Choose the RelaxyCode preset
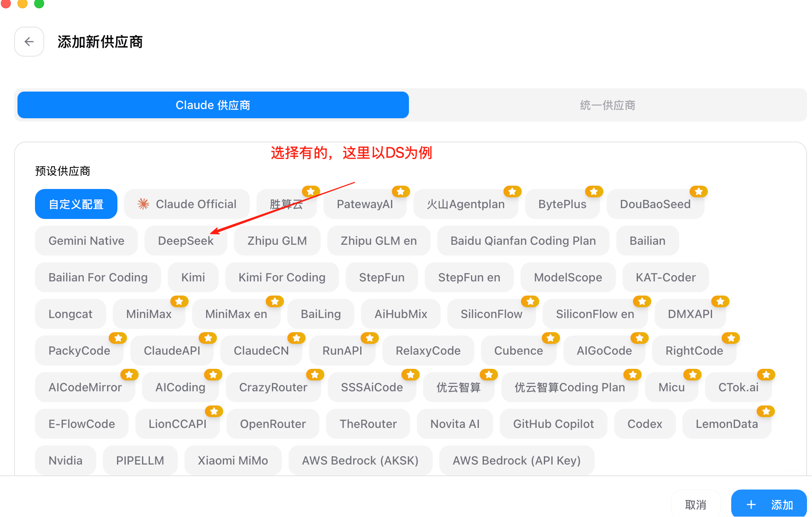The height and width of the screenshot is (517, 812). coord(428,350)
